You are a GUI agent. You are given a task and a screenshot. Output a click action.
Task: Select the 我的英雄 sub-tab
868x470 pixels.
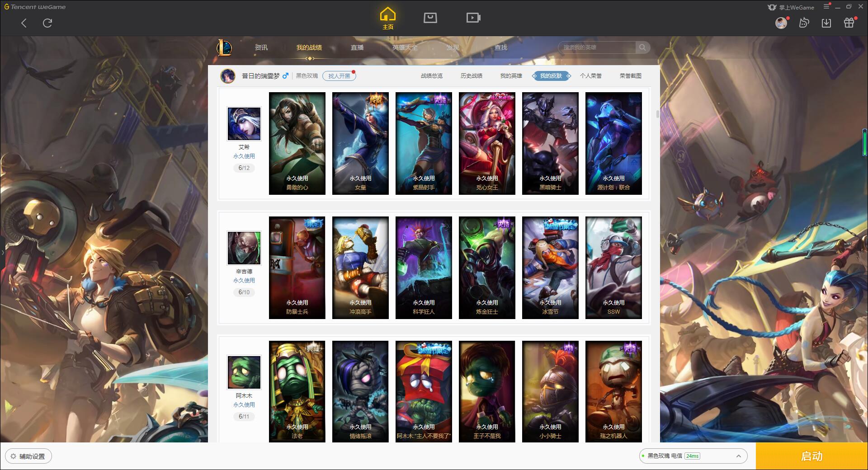511,76
